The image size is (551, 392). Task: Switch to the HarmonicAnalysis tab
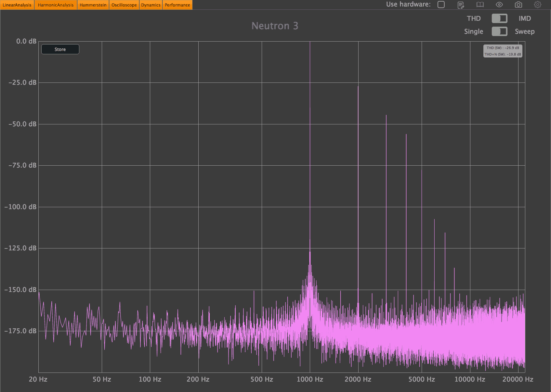(x=56, y=5)
